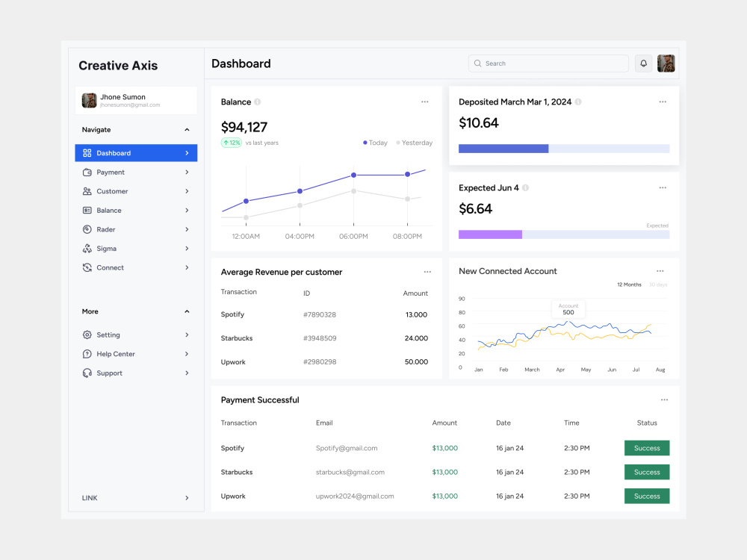The height and width of the screenshot is (560, 747).
Task: Expand the Dashboard item chevron
Action: pos(187,153)
